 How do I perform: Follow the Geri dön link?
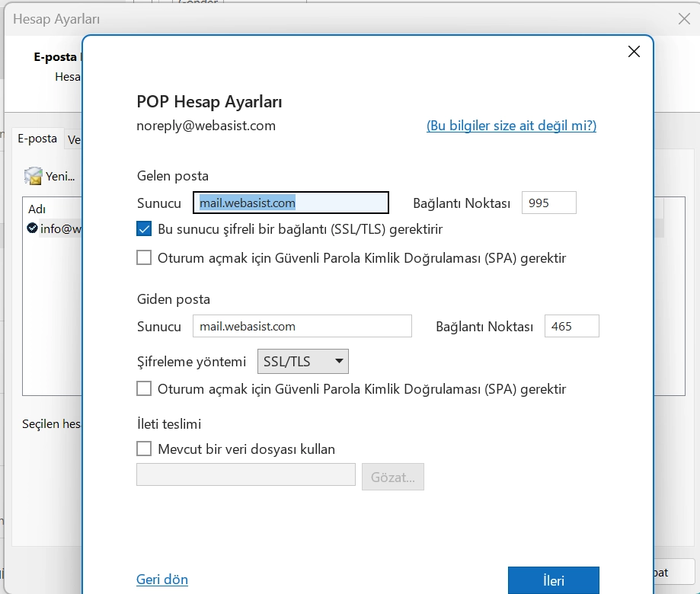[x=162, y=579]
